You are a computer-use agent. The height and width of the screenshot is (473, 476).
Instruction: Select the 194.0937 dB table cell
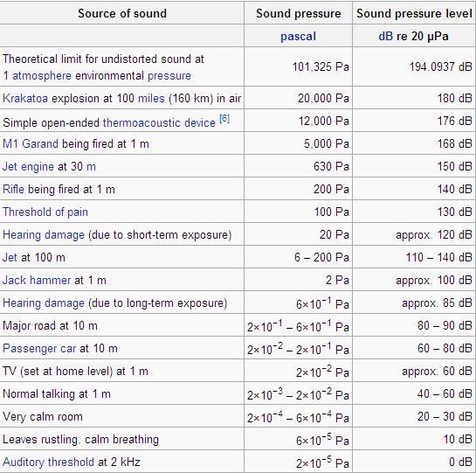[414, 66]
